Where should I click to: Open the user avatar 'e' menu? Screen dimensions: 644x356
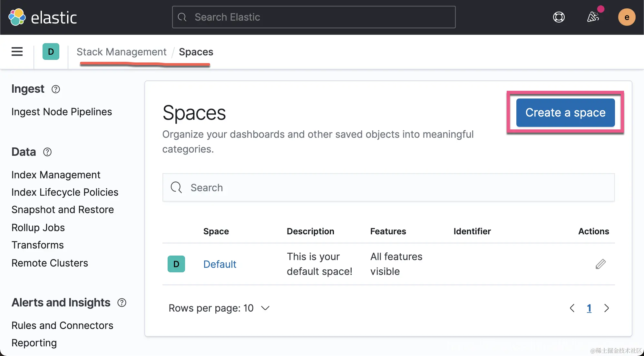[626, 17]
